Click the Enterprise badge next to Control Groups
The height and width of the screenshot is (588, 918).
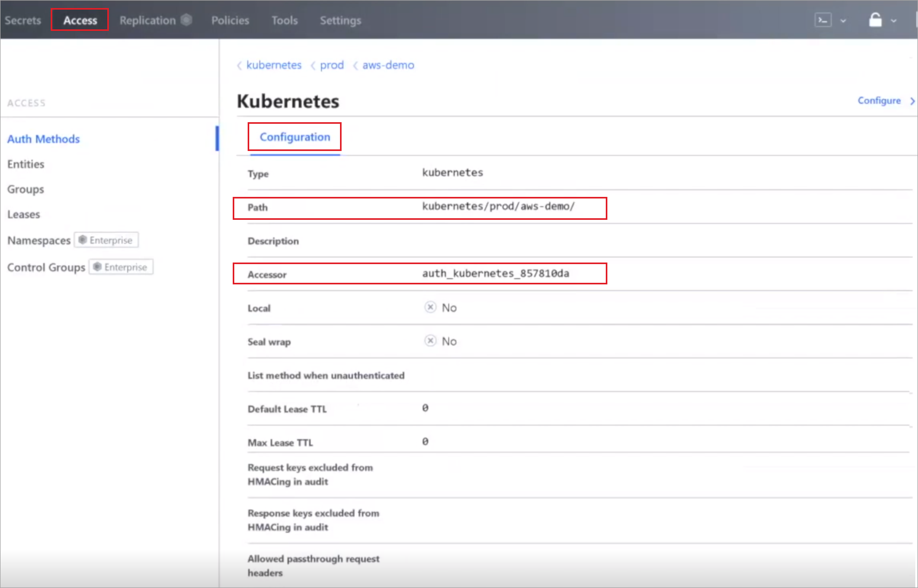[x=121, y=267]
